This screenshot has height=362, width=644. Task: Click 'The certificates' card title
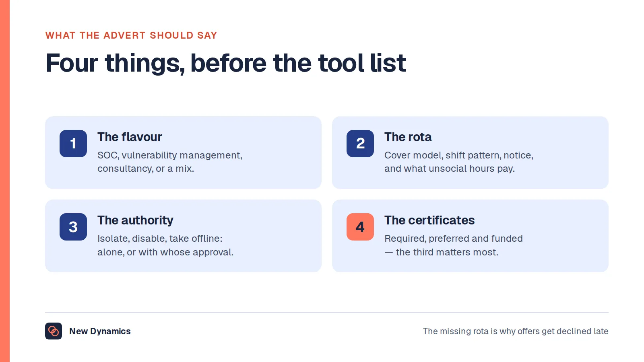coord(429,220)
